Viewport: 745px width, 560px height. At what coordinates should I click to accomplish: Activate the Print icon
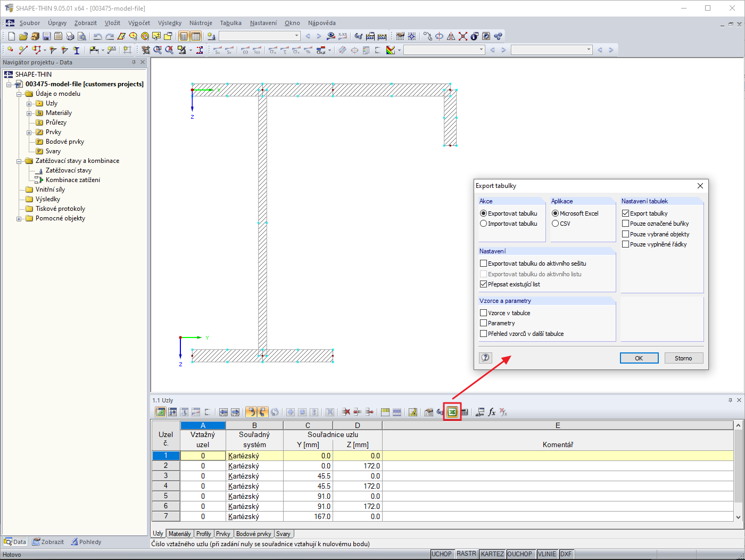[70, 36]
